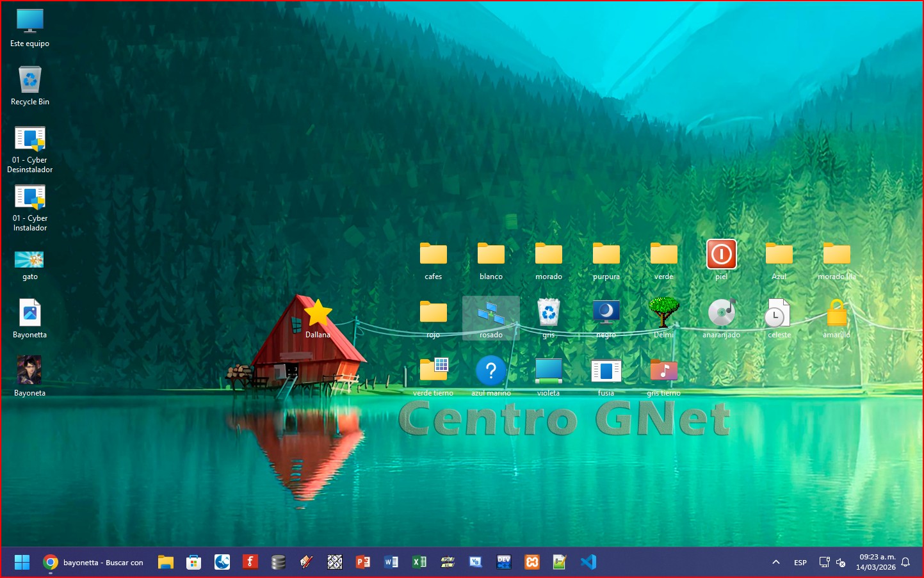Click the 'azul marino' question mark icon
The width and height of the screenshot is (924, 578).
(x=491, y=371)
